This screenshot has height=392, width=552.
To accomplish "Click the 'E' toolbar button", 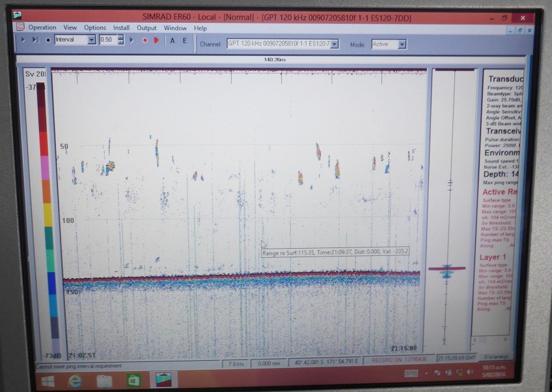I will pyautogui.click(x=185, y=40).
